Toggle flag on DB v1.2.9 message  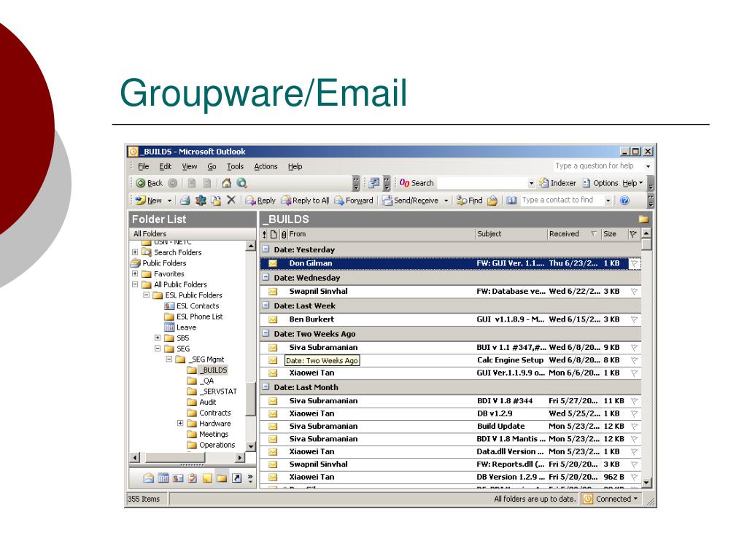pos(634,414)
